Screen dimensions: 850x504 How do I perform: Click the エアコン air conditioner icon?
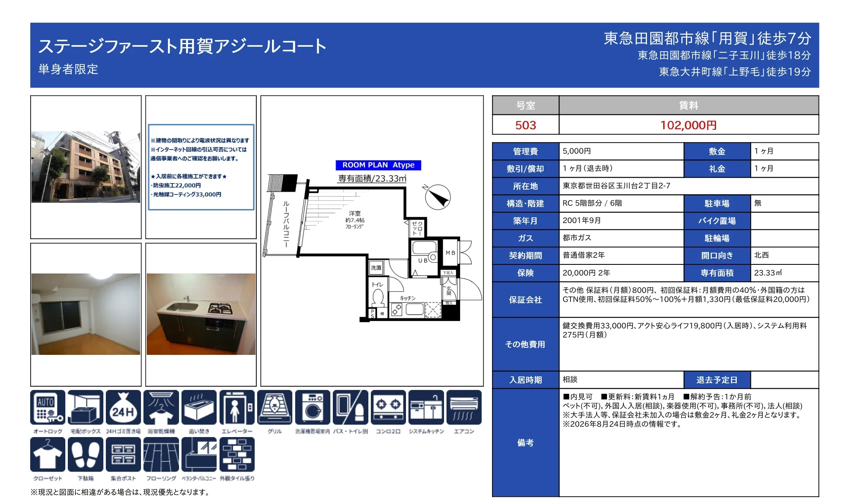[x=464, y=407]
